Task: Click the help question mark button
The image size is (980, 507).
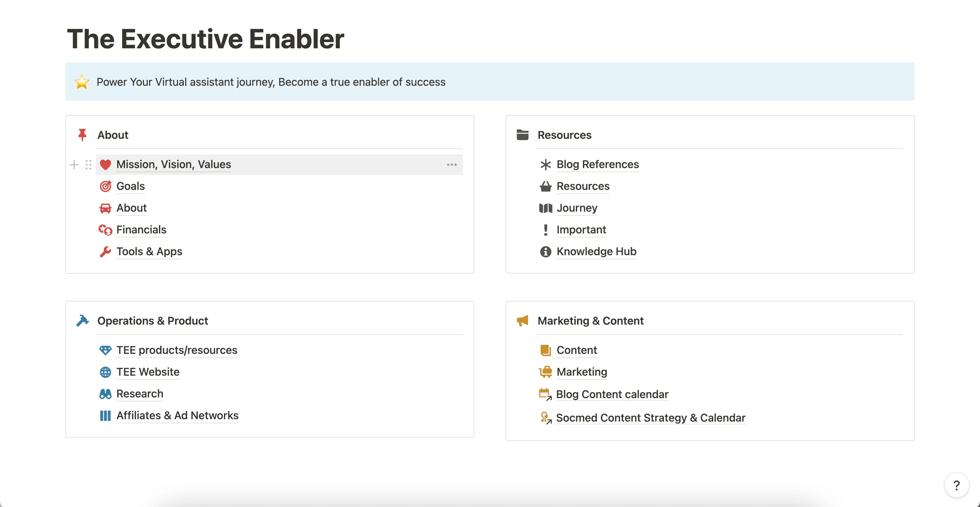Action: pos(956,485)
